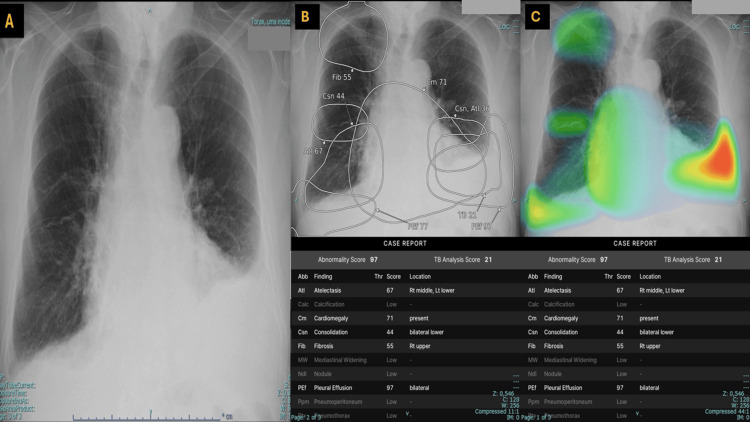
Task: Select the Calcification row in panel B report
Action: click(406, 304)
